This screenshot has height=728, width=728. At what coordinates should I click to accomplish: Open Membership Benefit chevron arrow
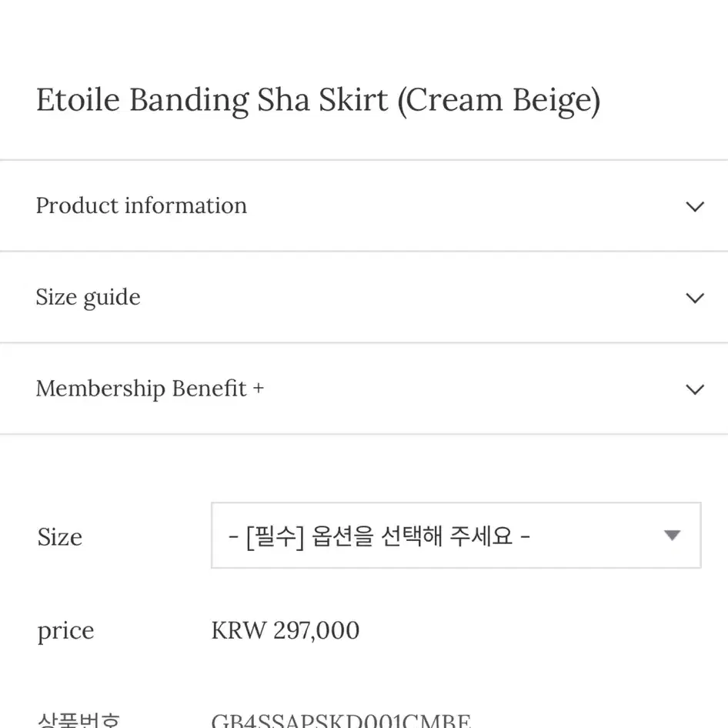[695, 389]
